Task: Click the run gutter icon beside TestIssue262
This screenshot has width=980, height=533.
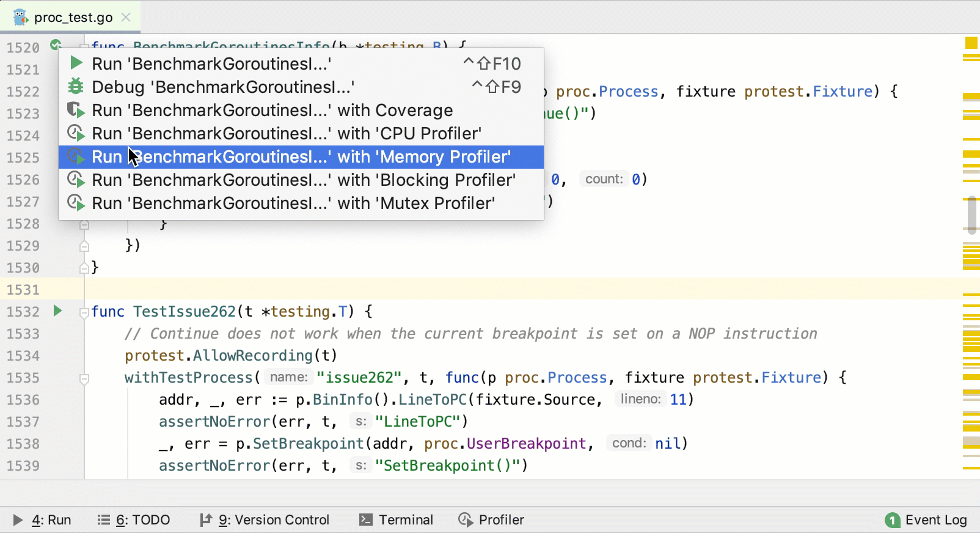Action: 57,311
